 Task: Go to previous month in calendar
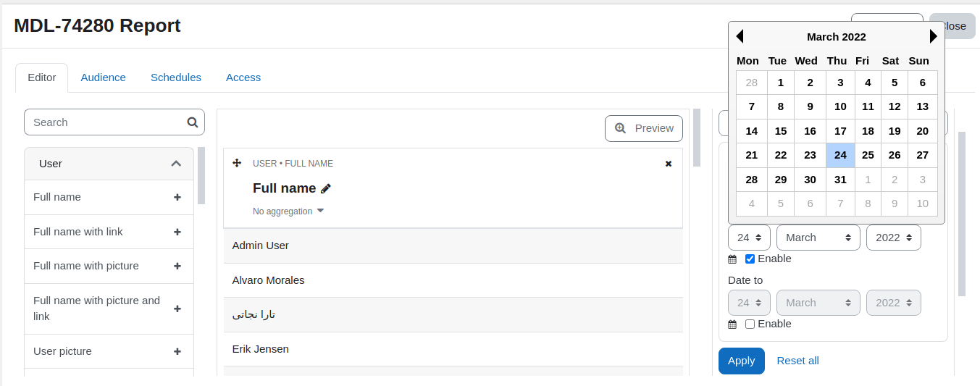(x=740, y=36)
